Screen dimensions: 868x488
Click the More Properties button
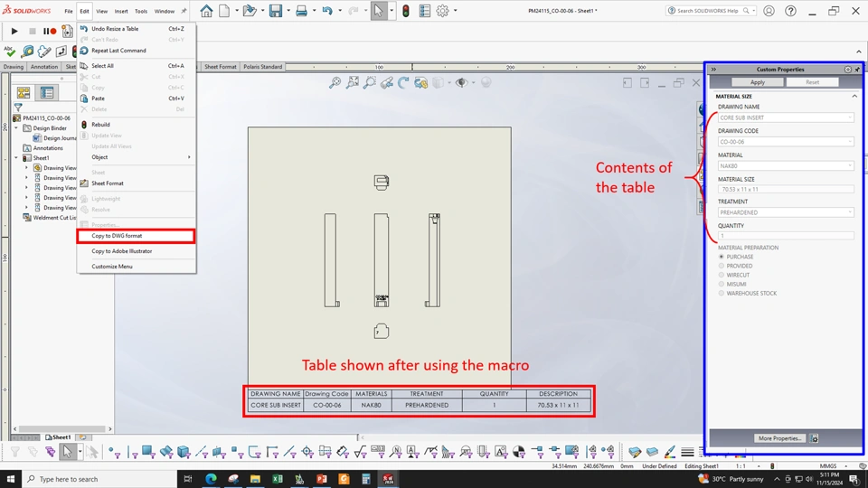coord(779,438)
